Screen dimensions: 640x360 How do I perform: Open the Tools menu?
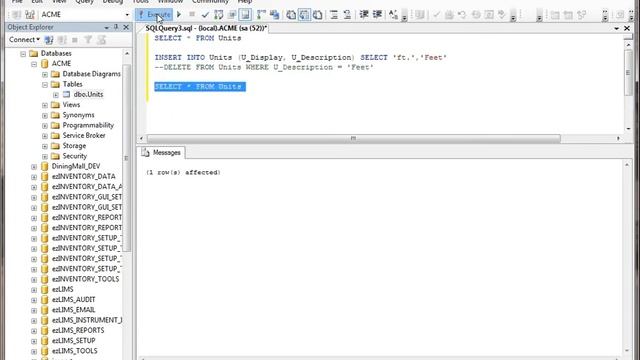[141, 2]
